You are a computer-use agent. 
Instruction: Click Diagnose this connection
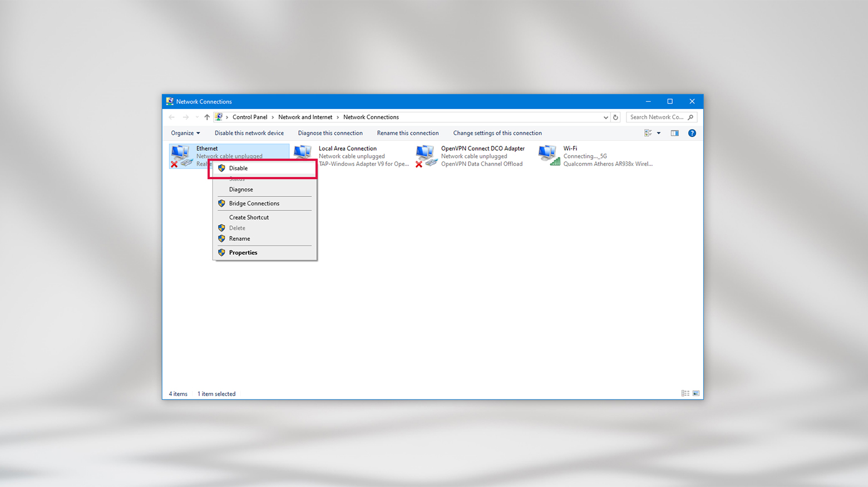pos(331,133)
